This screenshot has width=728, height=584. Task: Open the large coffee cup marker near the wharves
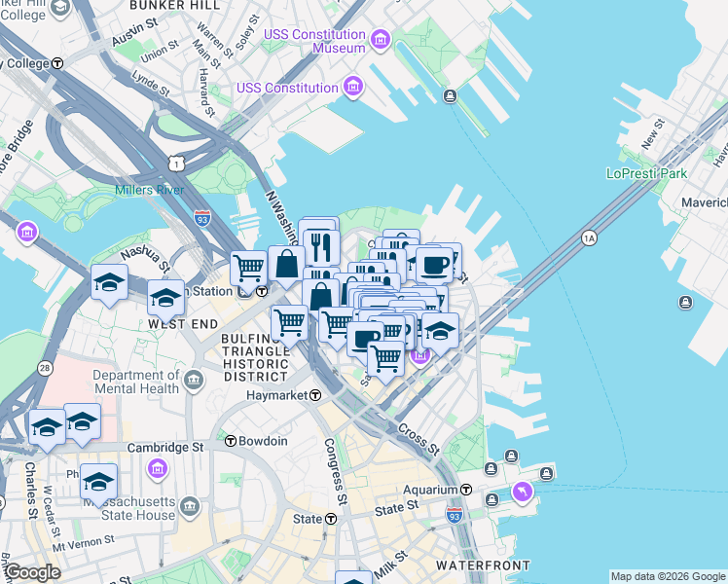tap(435, 266)
